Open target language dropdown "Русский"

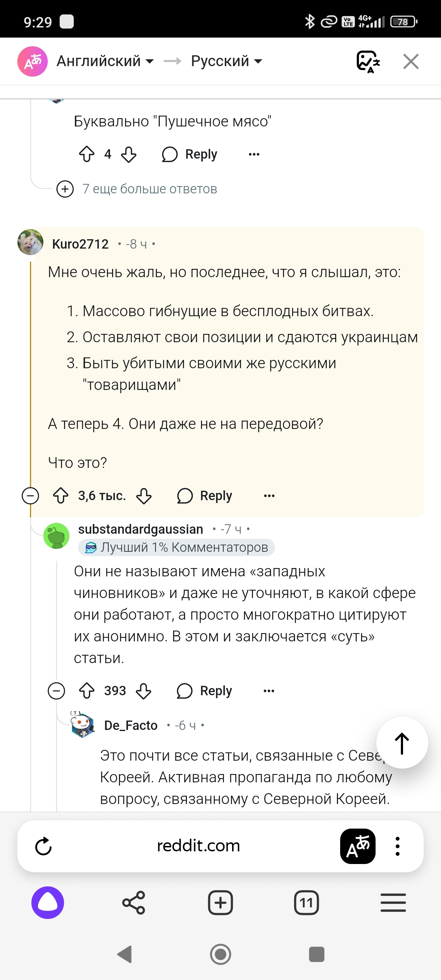pyautogui.click(x=226, y=61)
